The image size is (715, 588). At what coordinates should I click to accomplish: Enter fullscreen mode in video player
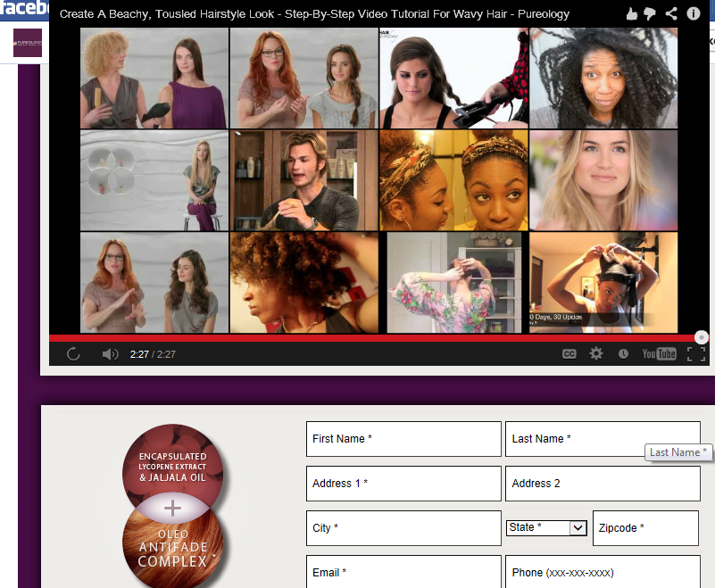[x=696, y=354]
